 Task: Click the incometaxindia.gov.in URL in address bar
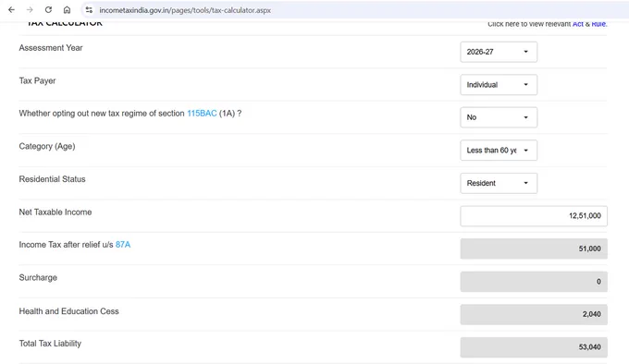[185, 10]
